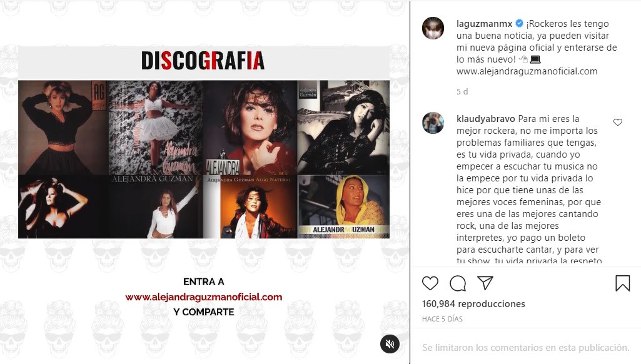Click the DISCOGRAFIA video heading
The image size is (641, 364).
(x=203, y=61)
